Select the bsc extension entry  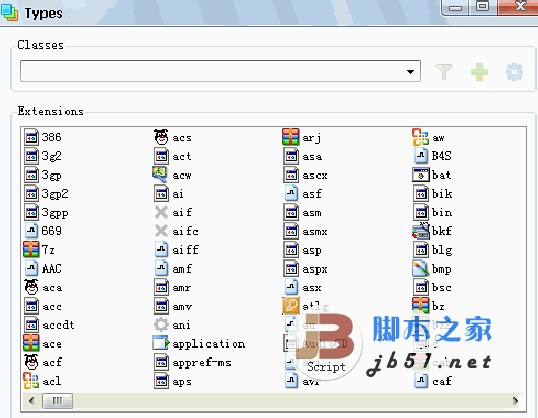point(433,287)
